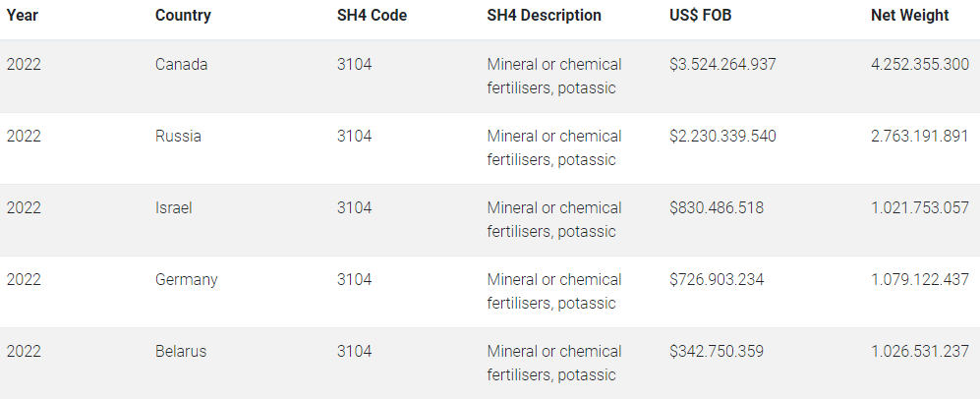Screen dimensions: 980x399
Task: Click the Belarus country cell
Action: coord(181,352)
